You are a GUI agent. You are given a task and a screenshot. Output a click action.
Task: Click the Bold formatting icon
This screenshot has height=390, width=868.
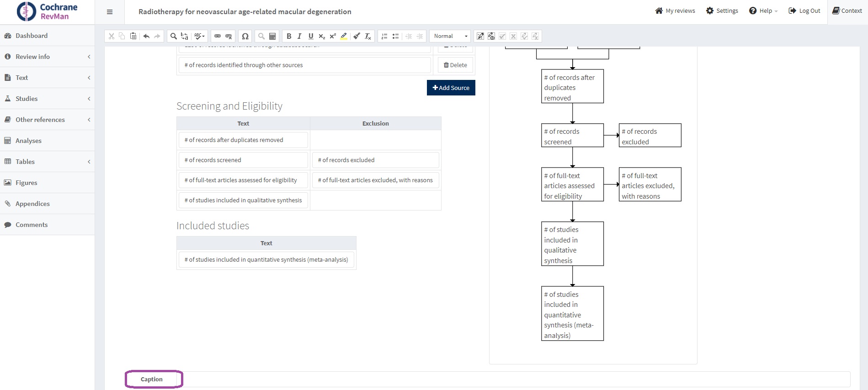click(x=289, y=36)
